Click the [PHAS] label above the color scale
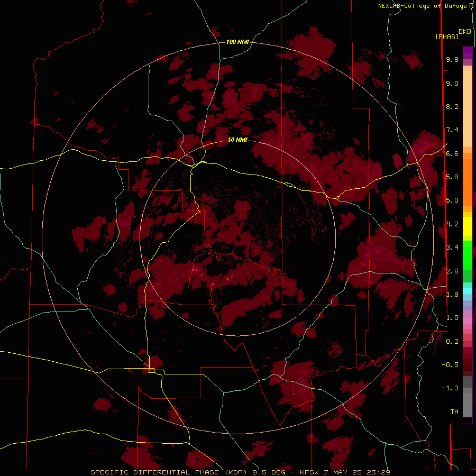This screenshot has width=476, height=476. click(x=447, y=37)
